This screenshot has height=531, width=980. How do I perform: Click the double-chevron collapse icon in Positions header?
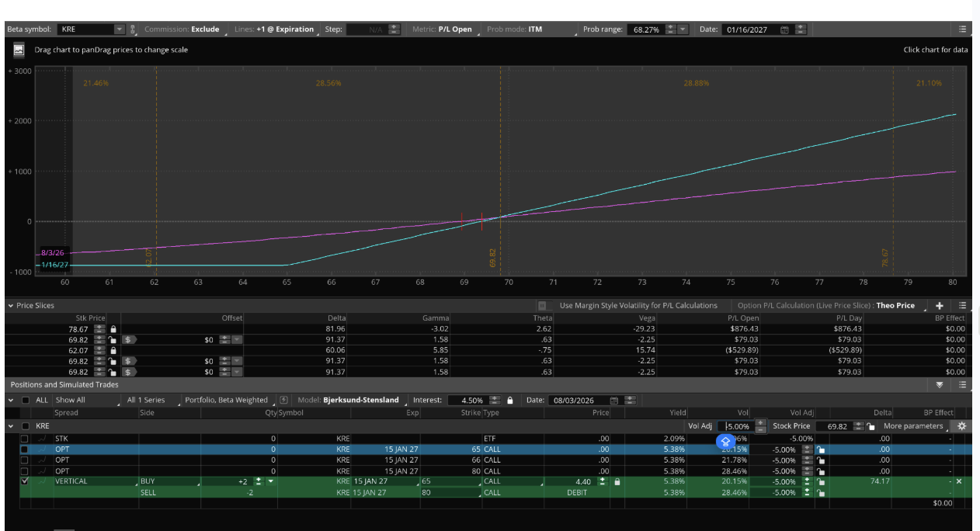click(x=940, y=384)
